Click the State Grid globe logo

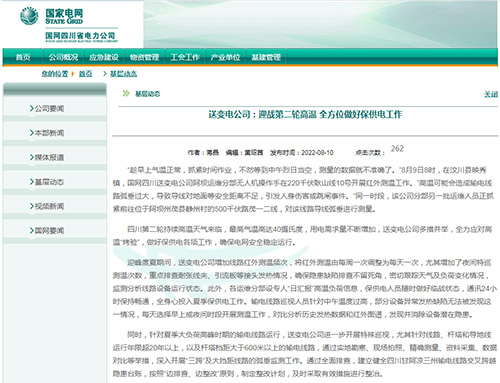pos(29,16)
